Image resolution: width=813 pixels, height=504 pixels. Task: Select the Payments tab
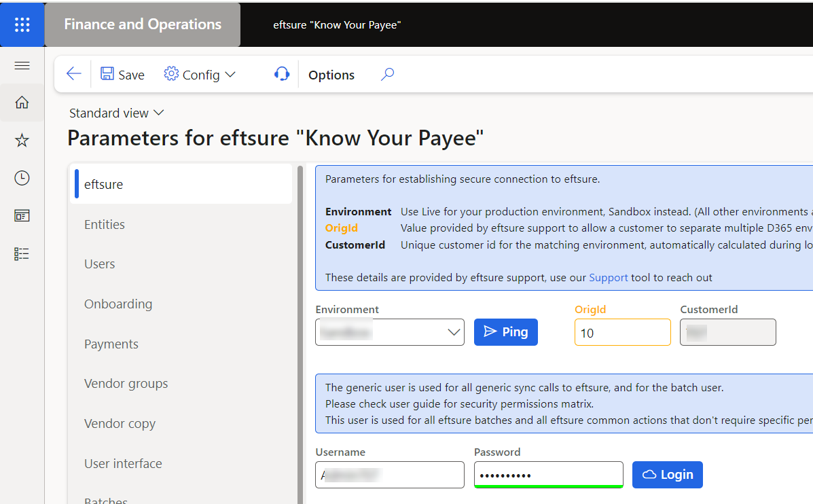[x=181, y=344]
